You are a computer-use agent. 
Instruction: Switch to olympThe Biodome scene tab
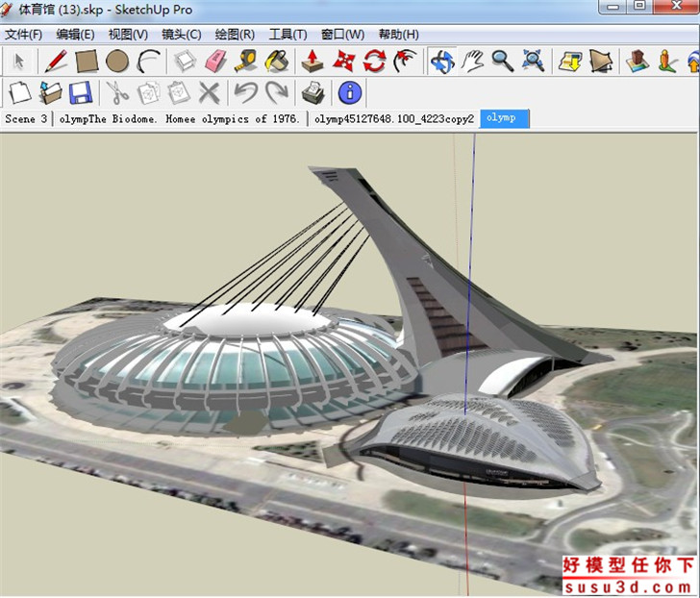click(180, 118)
